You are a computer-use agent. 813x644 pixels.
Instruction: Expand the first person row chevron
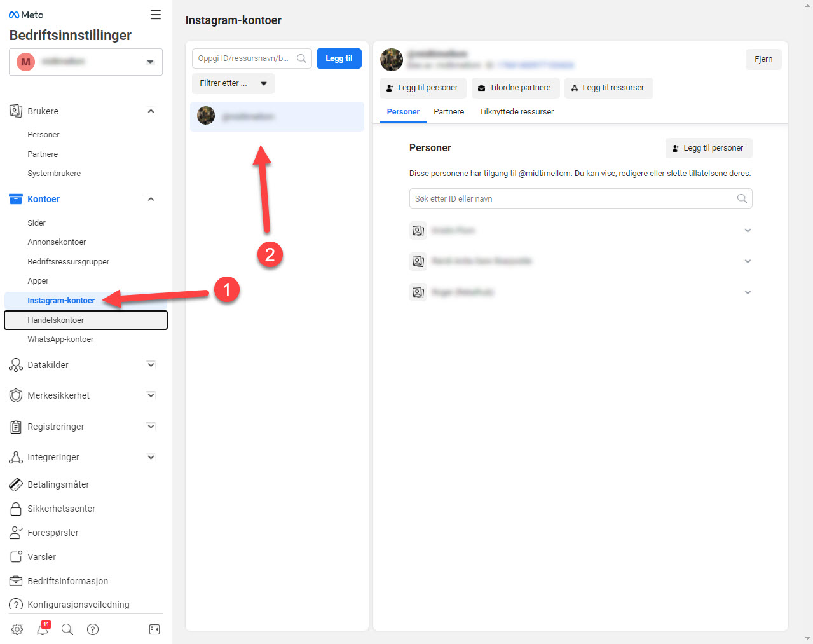[x=748, y=231]
